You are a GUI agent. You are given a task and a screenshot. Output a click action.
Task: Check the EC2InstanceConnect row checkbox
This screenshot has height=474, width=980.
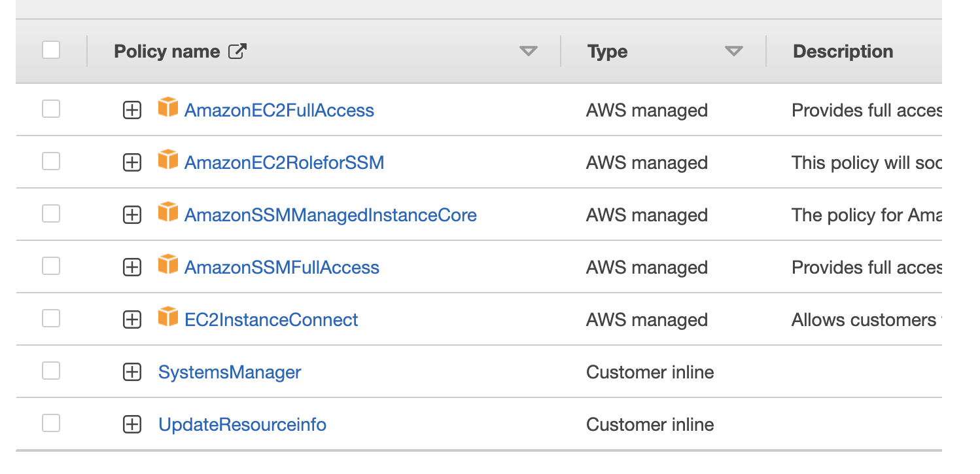pos(50,319)
